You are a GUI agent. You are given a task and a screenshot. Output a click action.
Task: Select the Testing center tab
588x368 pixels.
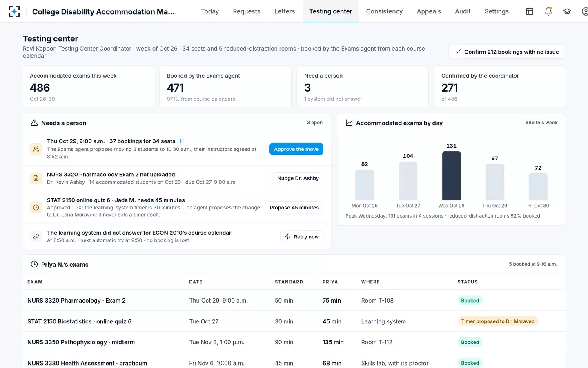pyautogui.click(x=331, y=11)
